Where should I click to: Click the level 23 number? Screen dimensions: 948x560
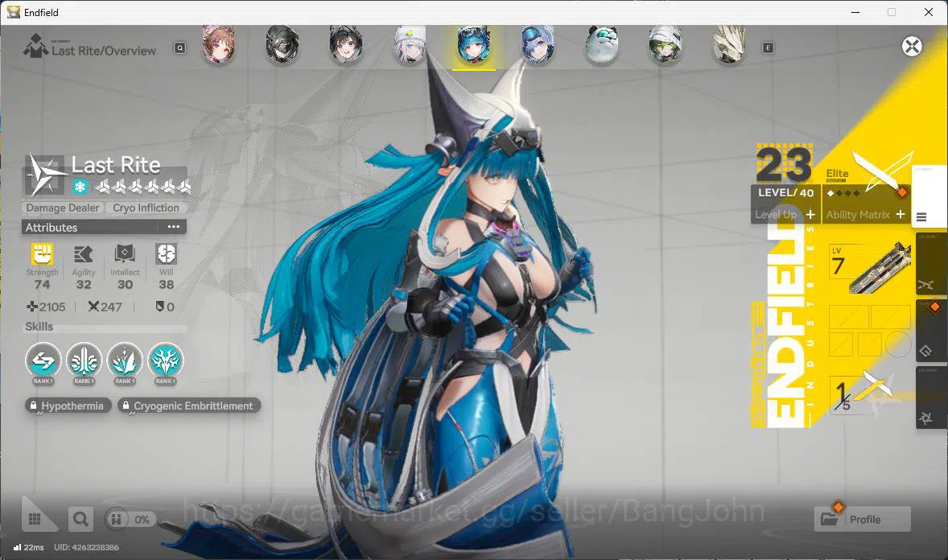[x=784, y=164]
